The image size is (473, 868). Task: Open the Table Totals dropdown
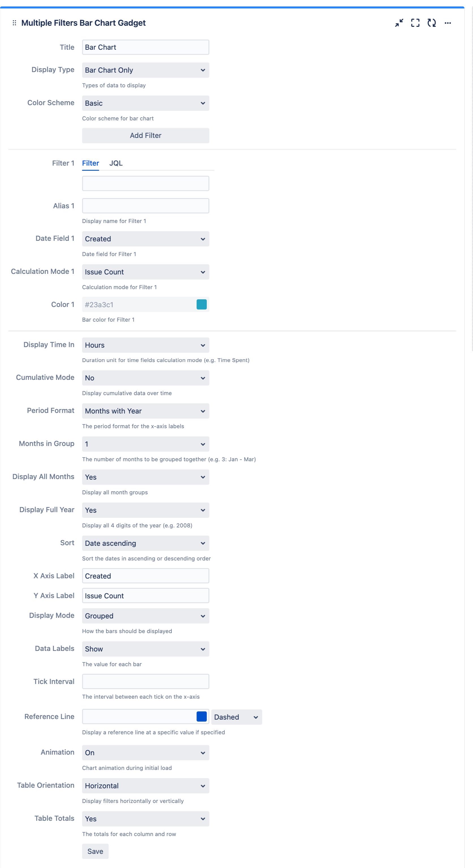[145, 819]
